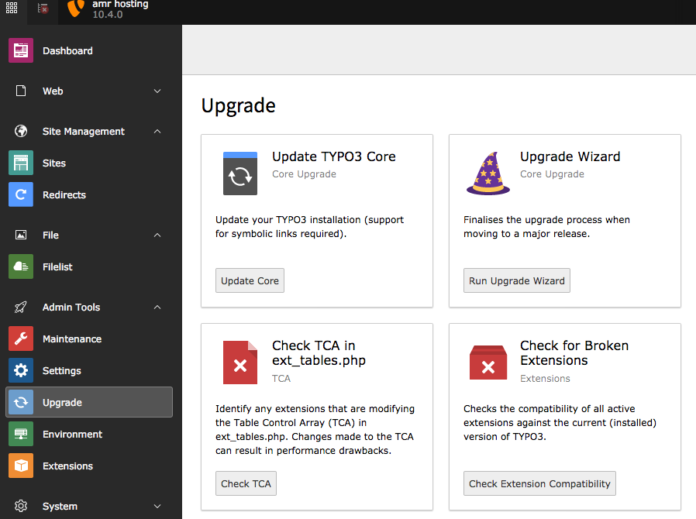
Task: Click 'Check for Broken Extensions' title
Action: (574, 353)
